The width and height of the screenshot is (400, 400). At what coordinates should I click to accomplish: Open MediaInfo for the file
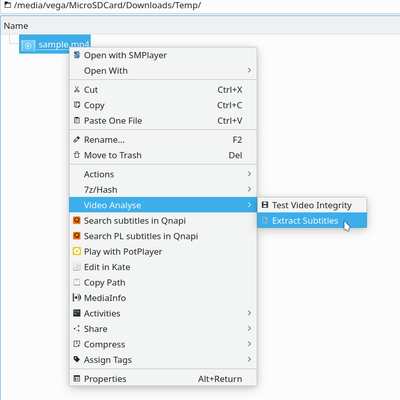coord(163,297)
